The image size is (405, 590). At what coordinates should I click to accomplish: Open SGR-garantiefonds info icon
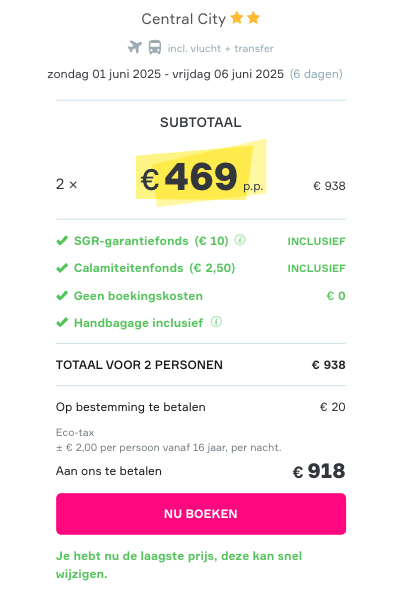[240, 240]
